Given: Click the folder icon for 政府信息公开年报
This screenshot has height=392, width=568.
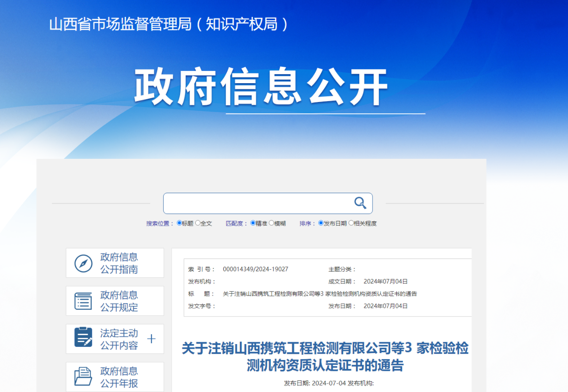Looking at the screenshot, I should (84, 376).
